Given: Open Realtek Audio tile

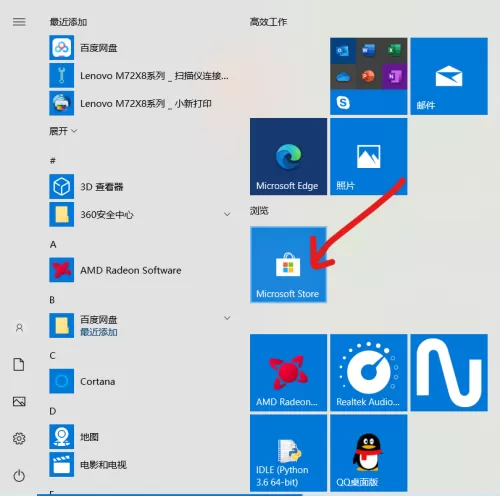Looking at the screenshot, I should tap(369, 373).
